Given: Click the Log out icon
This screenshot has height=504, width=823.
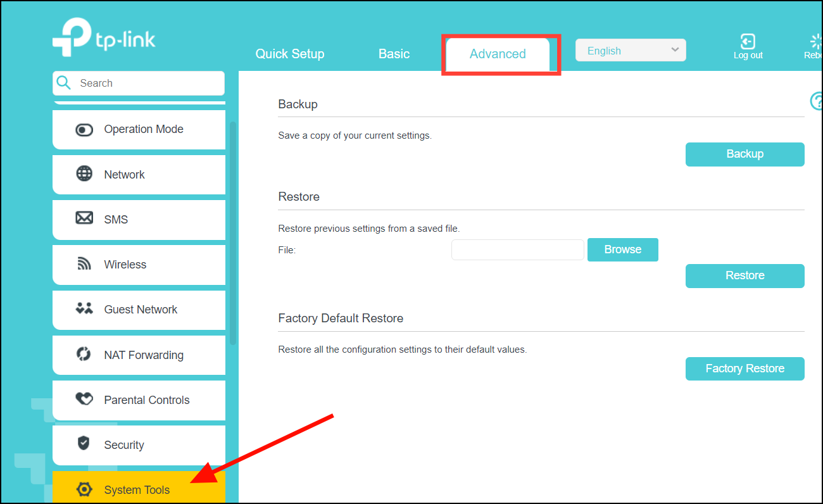Looking at the screenshot, I should click(748, 42).
